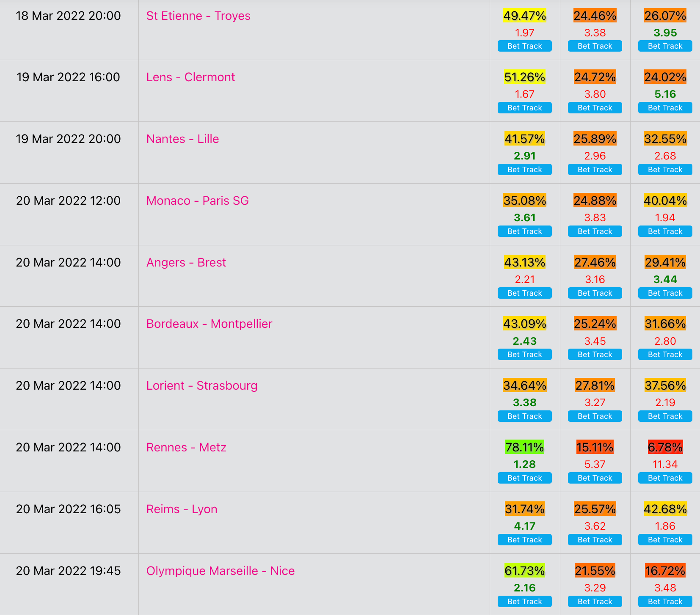Screen dimensions: 700x616
Task: Click the date 18 Mar 2022 20:00
Action: [x=69, y=16]
